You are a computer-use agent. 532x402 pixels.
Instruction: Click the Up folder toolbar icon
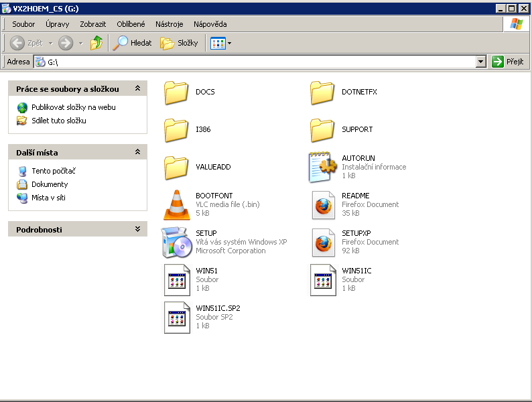coord(97,43)
